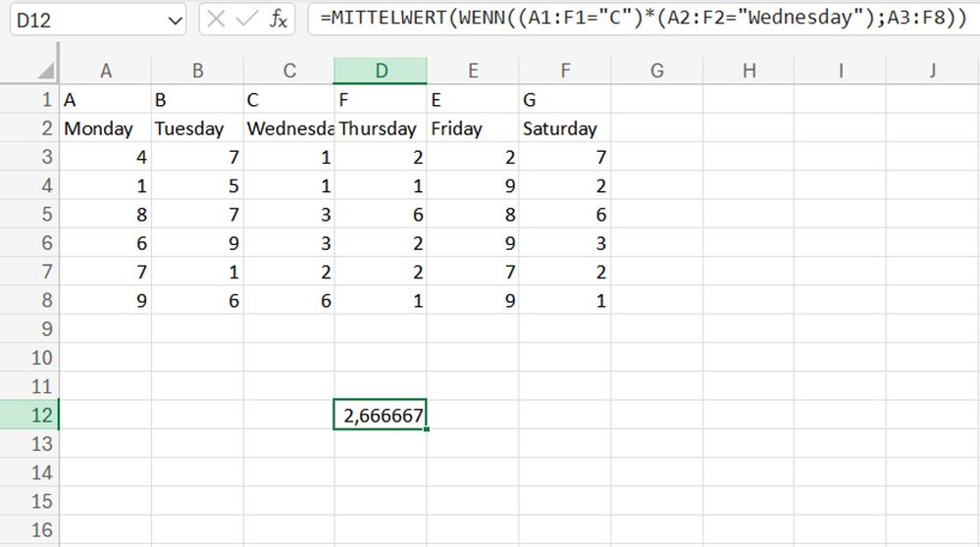
Task: Select column I header
Action: click(841, 71)
